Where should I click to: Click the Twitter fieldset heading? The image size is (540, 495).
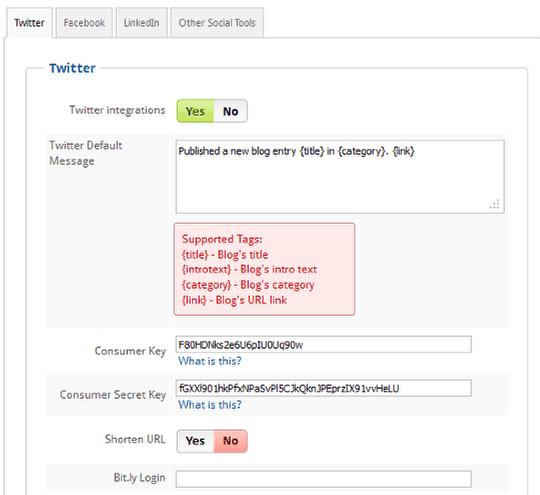click(72, 68)
